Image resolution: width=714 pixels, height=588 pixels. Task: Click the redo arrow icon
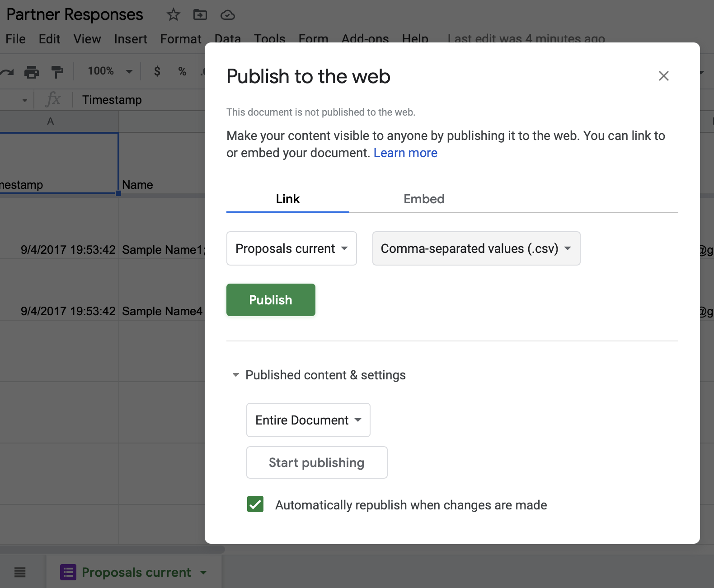[x=7, y=72]
